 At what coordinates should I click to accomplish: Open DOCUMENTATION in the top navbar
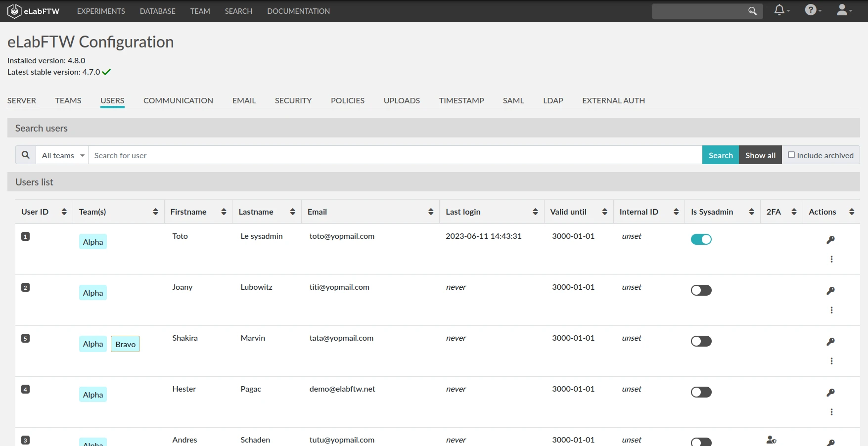click(x=298, y=11)
